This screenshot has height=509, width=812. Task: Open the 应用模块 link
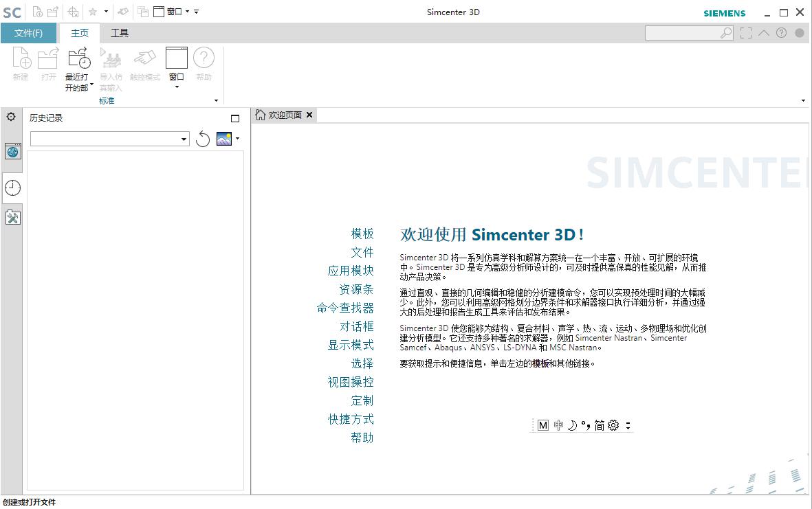(351, 271)
